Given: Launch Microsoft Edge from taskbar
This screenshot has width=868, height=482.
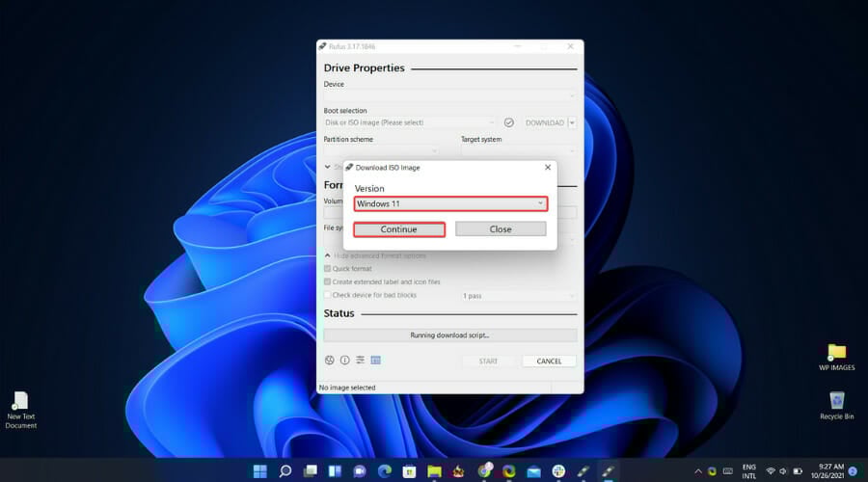Looking at the screenshot, I should pos(385,471).
